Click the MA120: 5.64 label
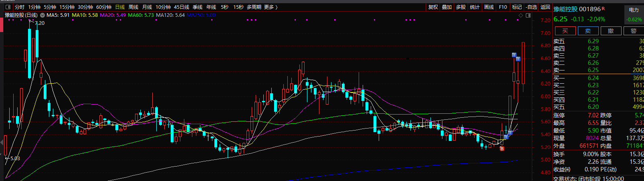Image resolution: width=644 pixels, height=181 pixels. tap(170, 15)
